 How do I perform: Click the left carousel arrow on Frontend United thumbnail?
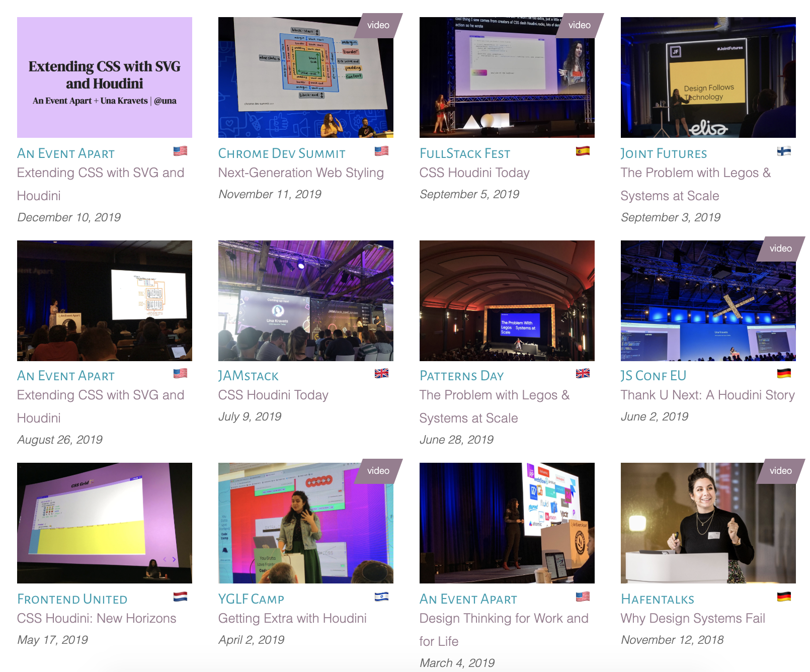coord(165,559)
